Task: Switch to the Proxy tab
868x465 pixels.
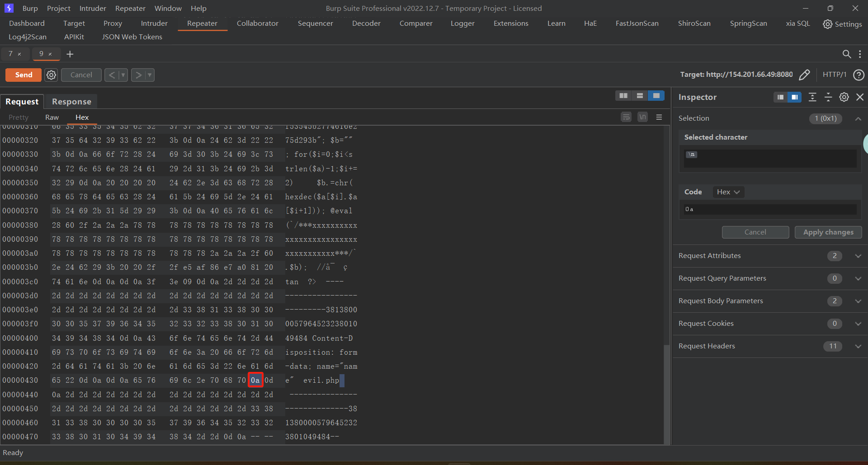Action: 113,23
